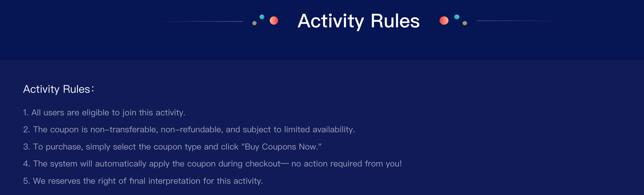
Task: Click the large 'Activity Rules' banner heading
Action: (358, 21)
